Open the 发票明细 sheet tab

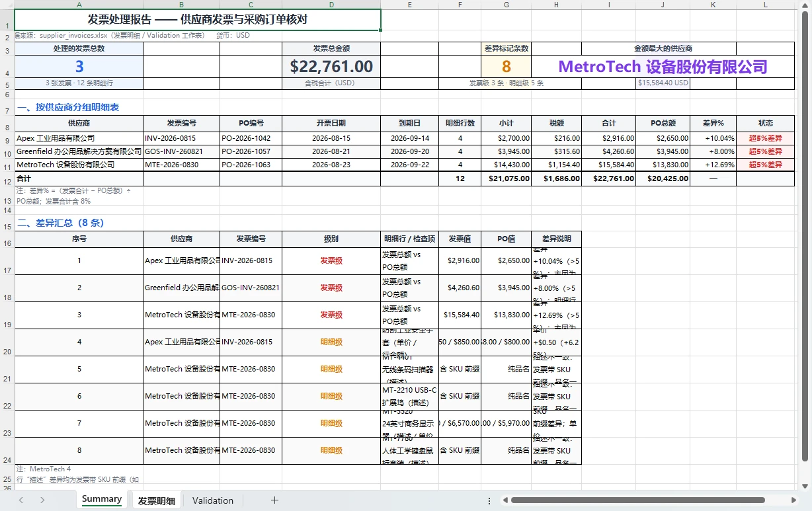(156, 500)
